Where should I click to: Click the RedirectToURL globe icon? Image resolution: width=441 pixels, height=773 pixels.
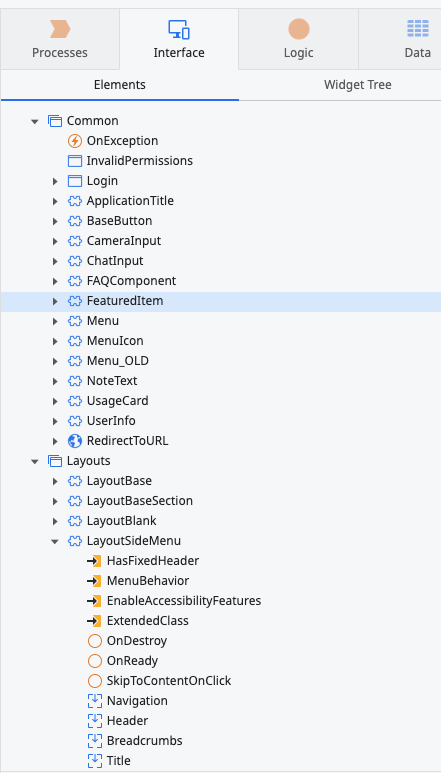click(74, 441)
